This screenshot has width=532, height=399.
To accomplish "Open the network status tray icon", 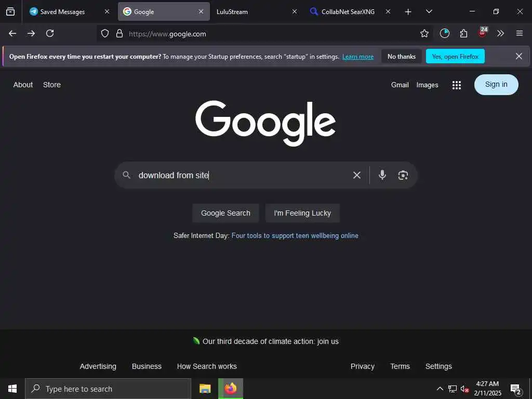I will pos(453,389).
